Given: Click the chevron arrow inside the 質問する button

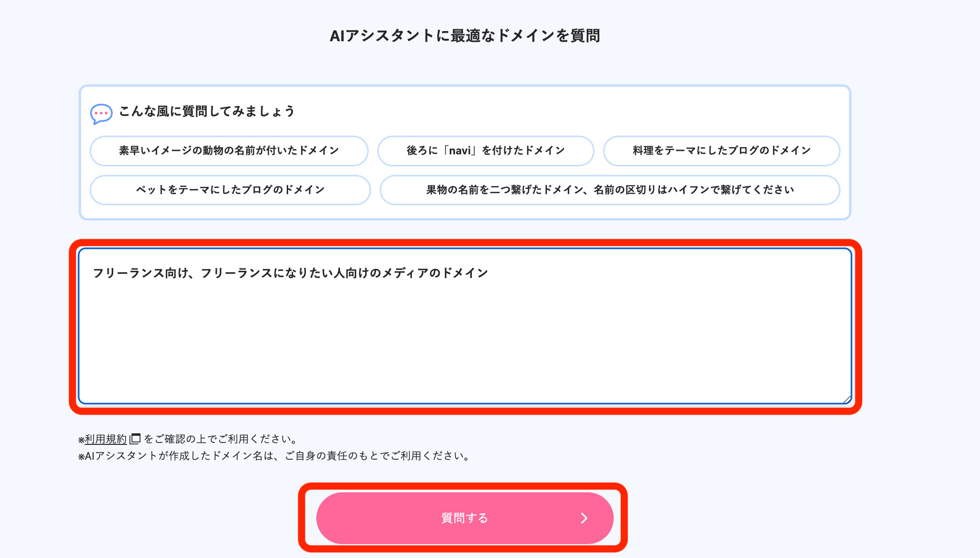Looking at the screenshot, I should (x=584, y=518).
